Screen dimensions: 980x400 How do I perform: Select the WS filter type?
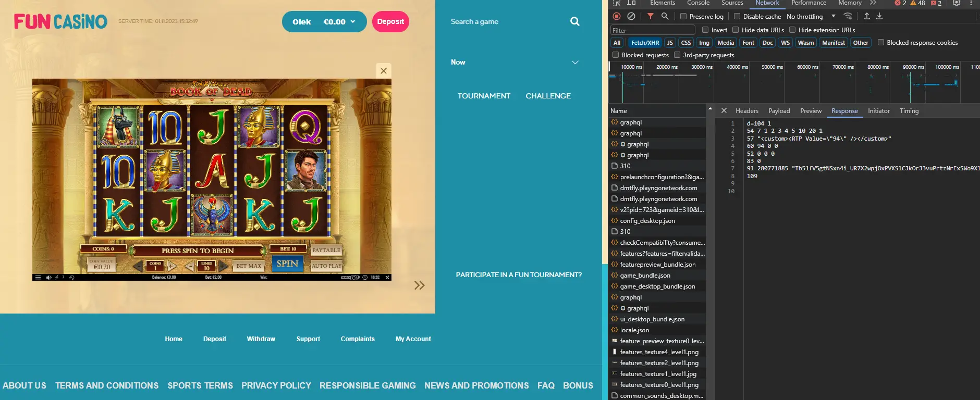[785, 43]
